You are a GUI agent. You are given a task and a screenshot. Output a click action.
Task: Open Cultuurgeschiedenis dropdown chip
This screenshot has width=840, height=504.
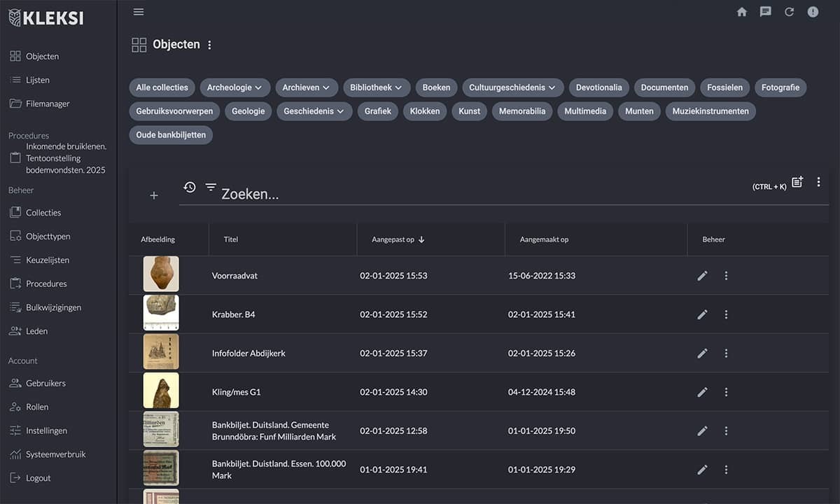tap(512, 87)
